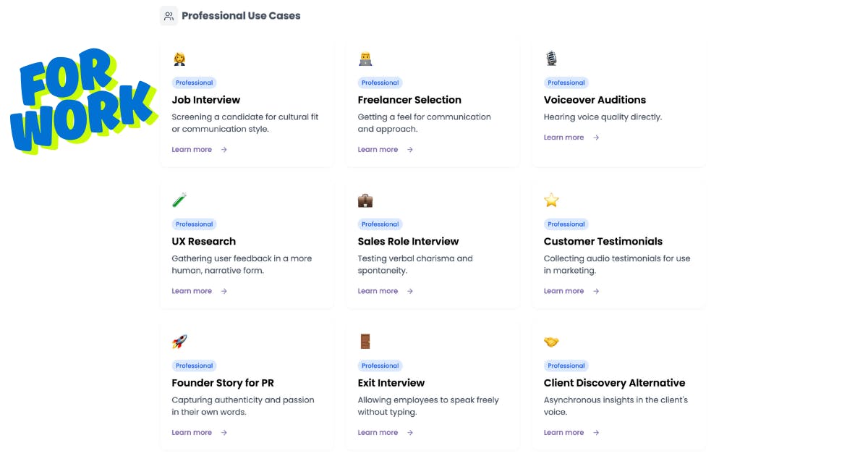The height and width of the screenshot is (456, 868).
Task: Click the UX Research test tube icon
Action: 179,200
